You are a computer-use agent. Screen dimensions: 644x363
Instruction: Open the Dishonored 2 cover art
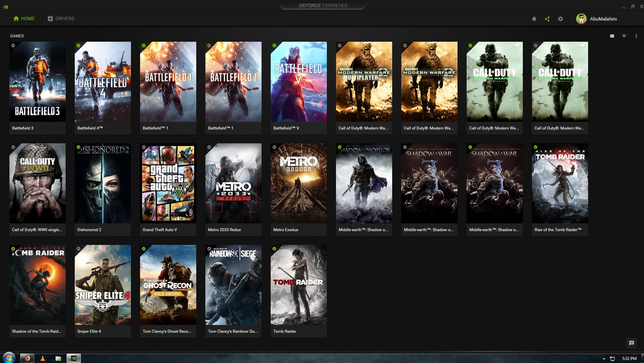103,183
